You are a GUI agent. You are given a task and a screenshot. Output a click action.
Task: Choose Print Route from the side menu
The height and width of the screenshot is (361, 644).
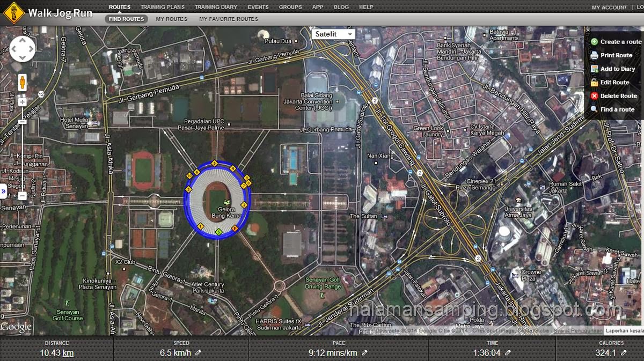tap(617, 55)
